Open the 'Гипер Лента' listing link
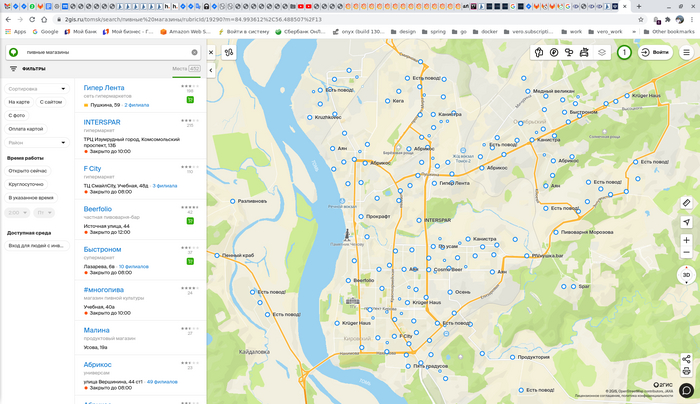 tap(104, 88)
